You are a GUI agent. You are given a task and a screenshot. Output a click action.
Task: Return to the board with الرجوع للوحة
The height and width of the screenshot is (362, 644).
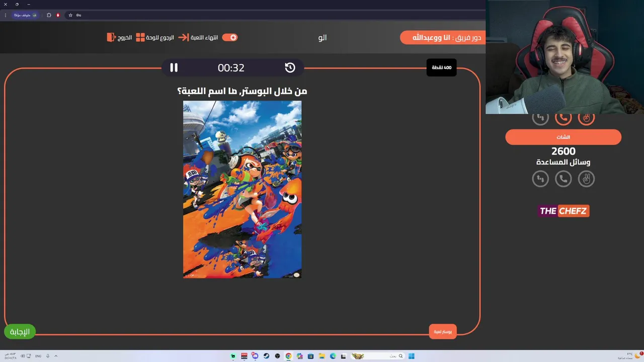155,37
